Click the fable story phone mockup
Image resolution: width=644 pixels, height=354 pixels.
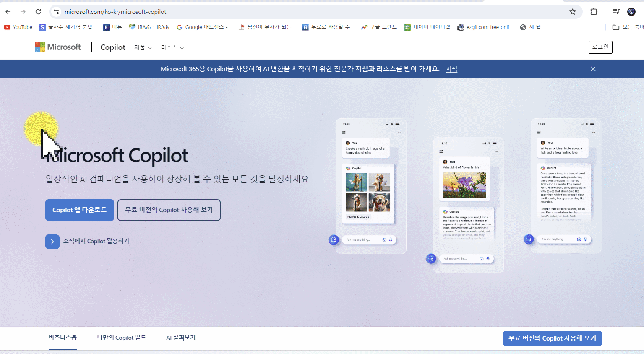tap(566, 186)
